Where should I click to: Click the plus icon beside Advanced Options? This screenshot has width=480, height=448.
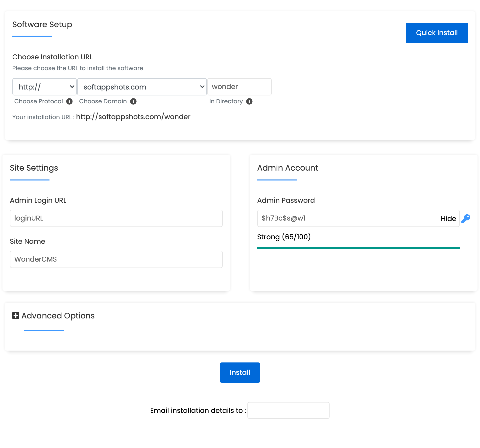[15, 315]
